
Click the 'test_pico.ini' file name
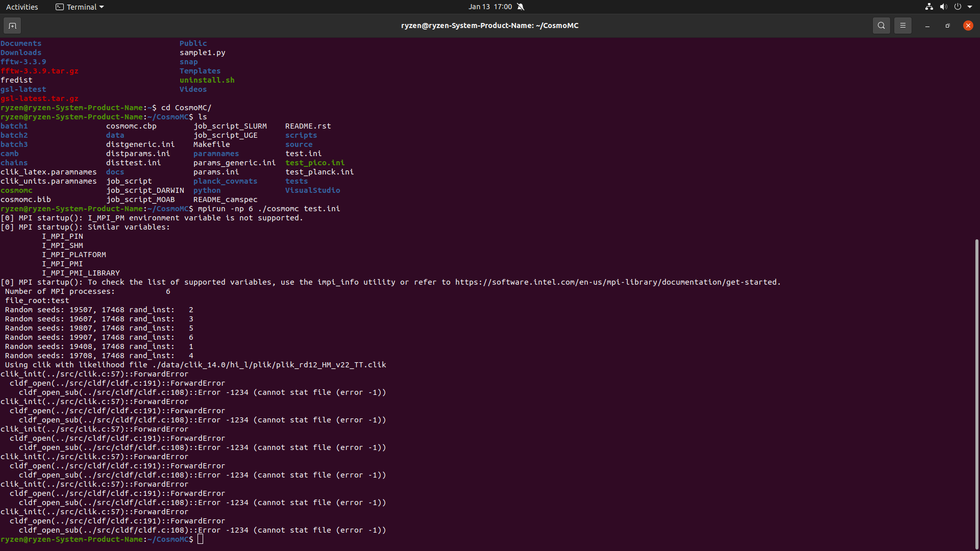pos(315,163)
